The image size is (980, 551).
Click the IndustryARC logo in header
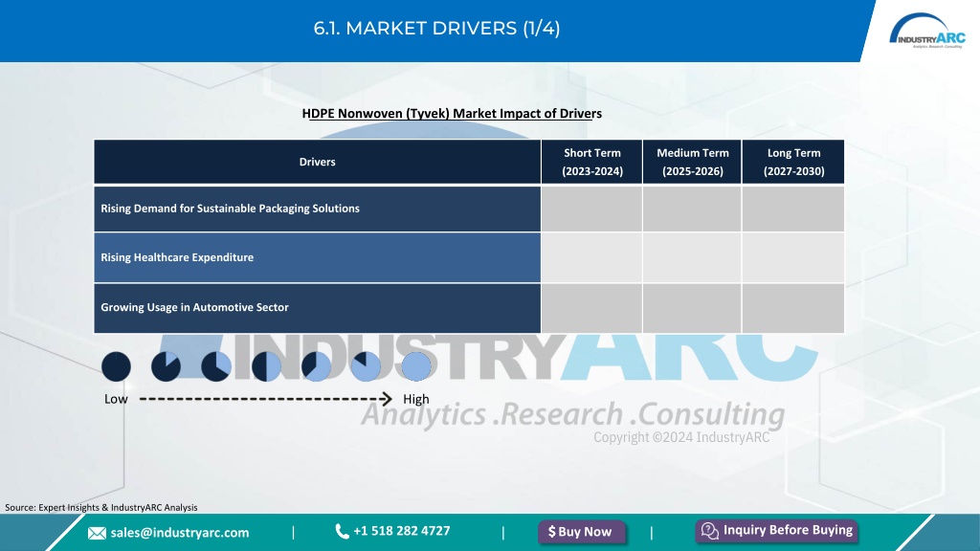point(926,32)
